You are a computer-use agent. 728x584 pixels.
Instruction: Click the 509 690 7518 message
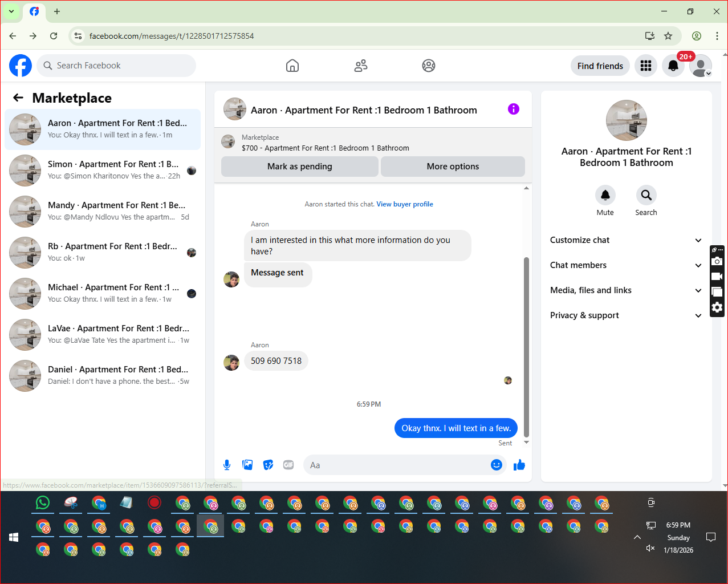(x=276, y=361)
